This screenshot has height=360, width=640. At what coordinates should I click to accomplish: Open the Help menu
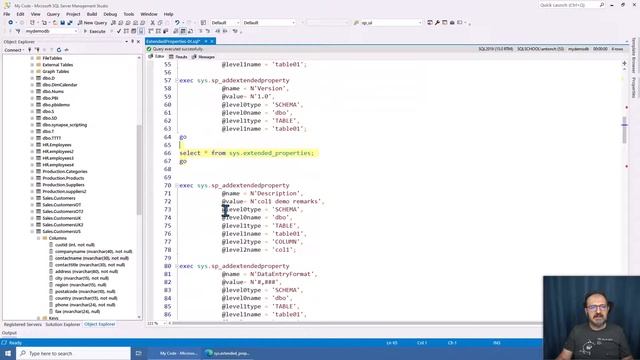click(x=169, y=14)
